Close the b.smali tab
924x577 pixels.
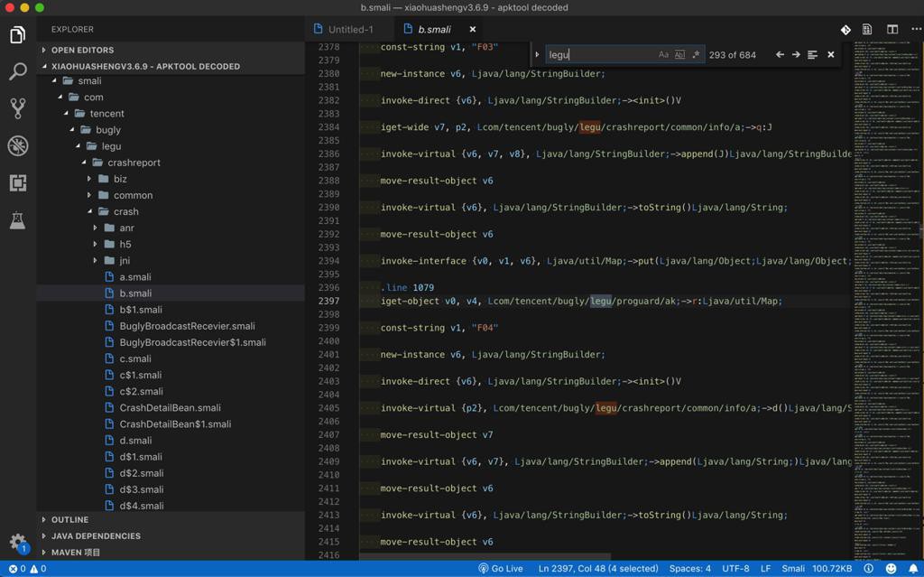[473, 29]
